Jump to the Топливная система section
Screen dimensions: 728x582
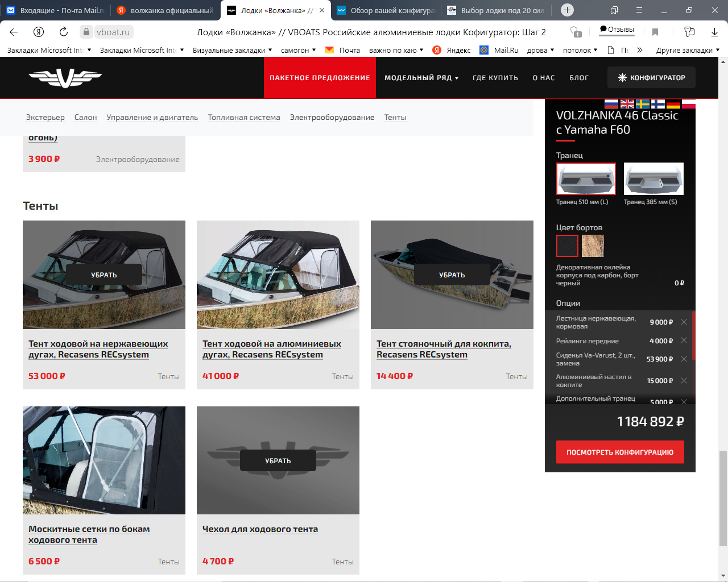(x=244, y=117)
